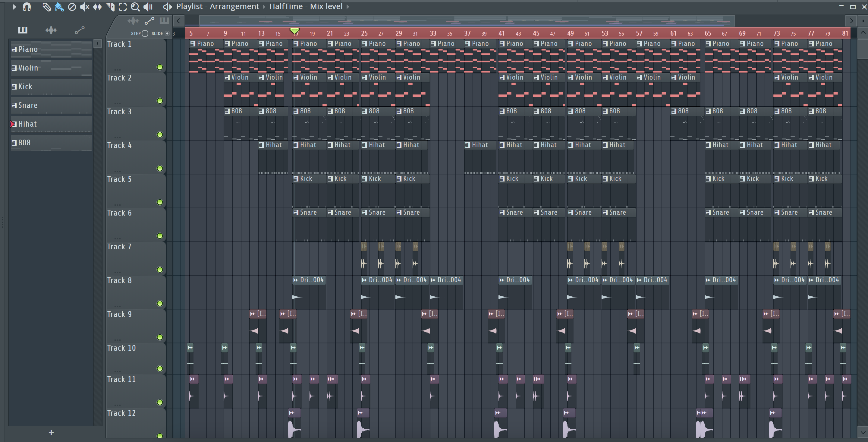Select the Piano pattern in the picker

pos(51,49)
